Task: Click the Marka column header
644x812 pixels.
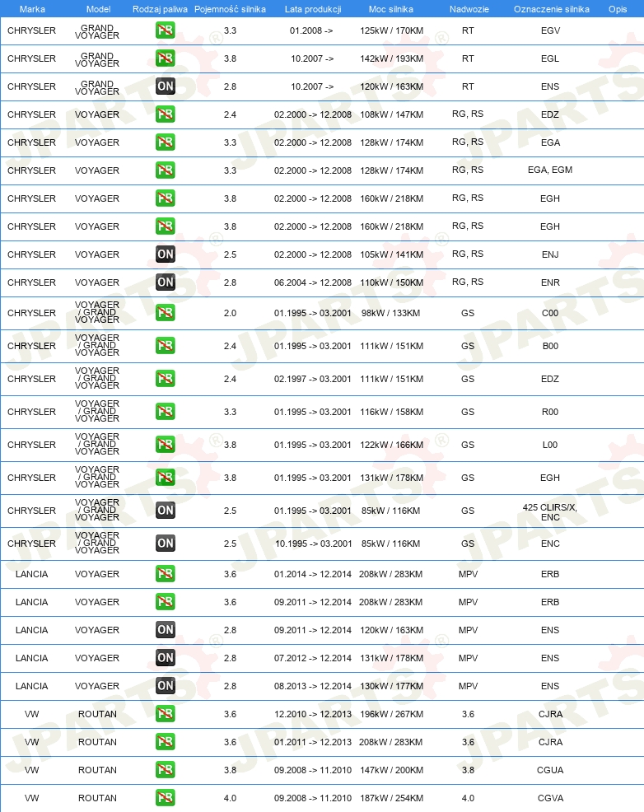Action: (32, 9)
